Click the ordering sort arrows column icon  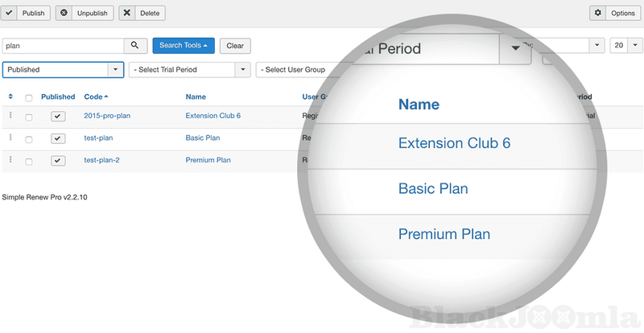point(10,97)
